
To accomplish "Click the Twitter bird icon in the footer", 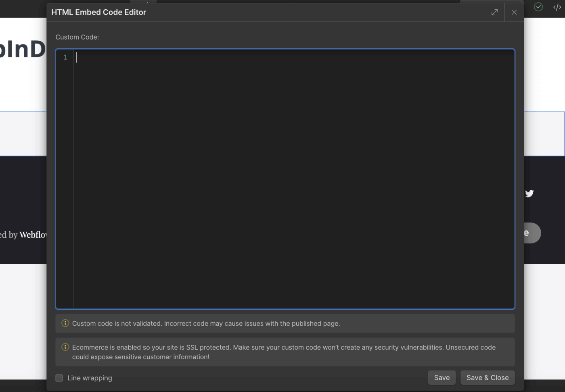I will pyautogui.click(x=529, y=193).
